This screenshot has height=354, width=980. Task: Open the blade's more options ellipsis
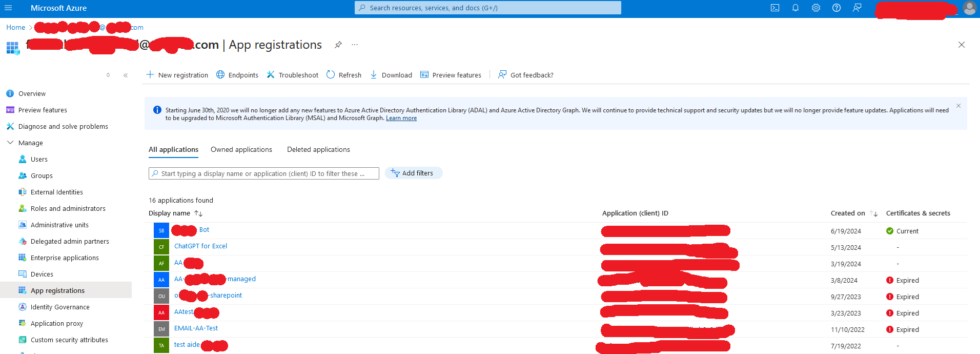tap(355, 45)
